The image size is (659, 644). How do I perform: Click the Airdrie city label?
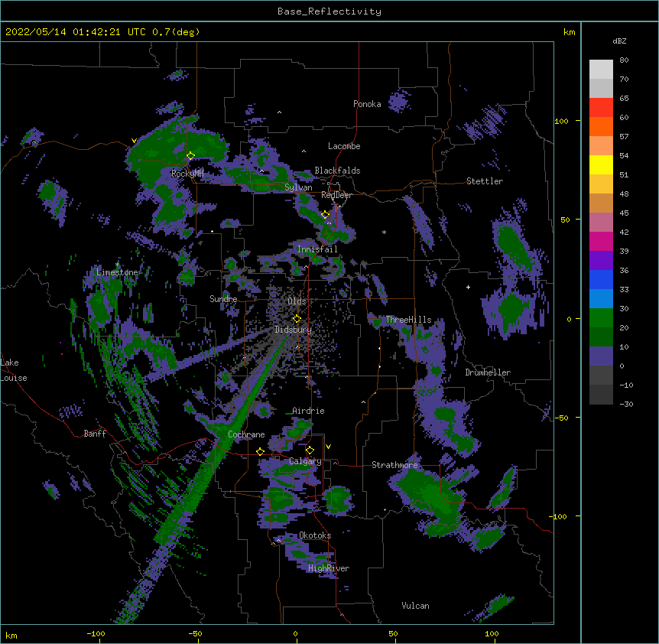click(308, 411)
